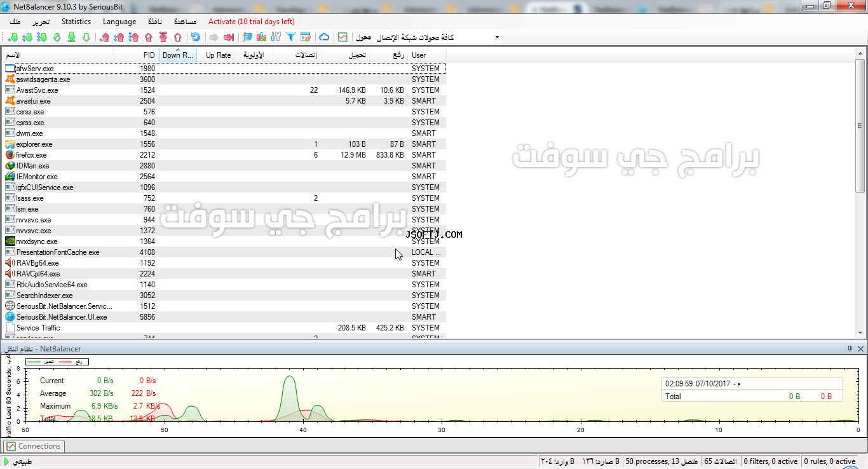Sort by the Down Rate column header

pyautogui.click(x=178, y=55)
